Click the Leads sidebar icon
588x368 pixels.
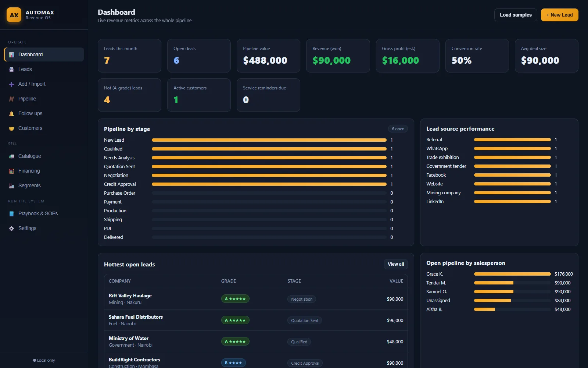[x=11, y=70]
